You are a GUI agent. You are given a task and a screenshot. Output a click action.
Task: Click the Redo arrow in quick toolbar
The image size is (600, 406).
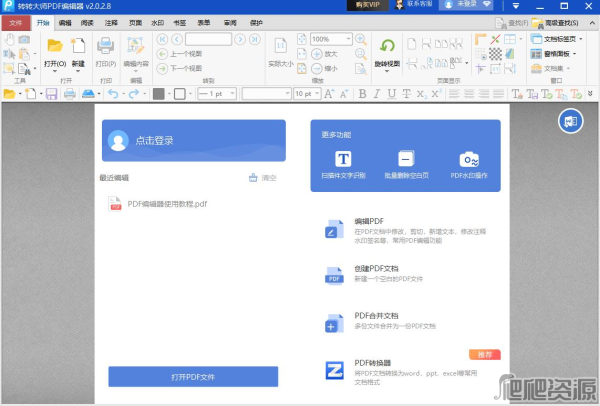tap(134, 94)
